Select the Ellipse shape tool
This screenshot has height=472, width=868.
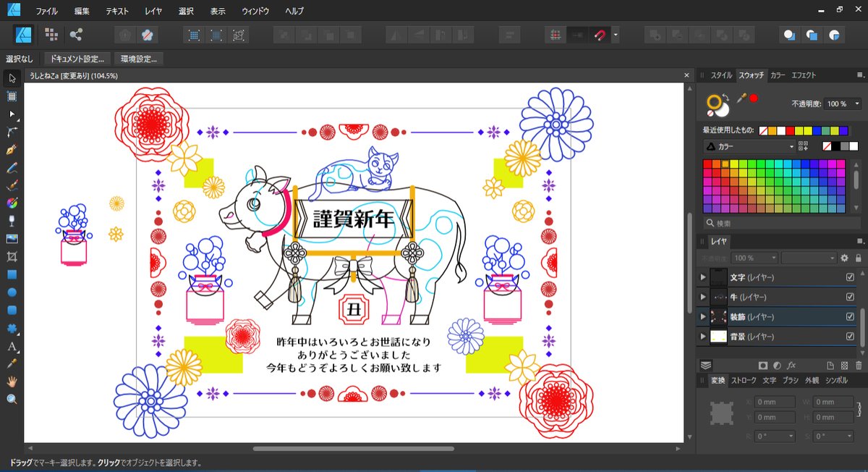pos(12,292)
